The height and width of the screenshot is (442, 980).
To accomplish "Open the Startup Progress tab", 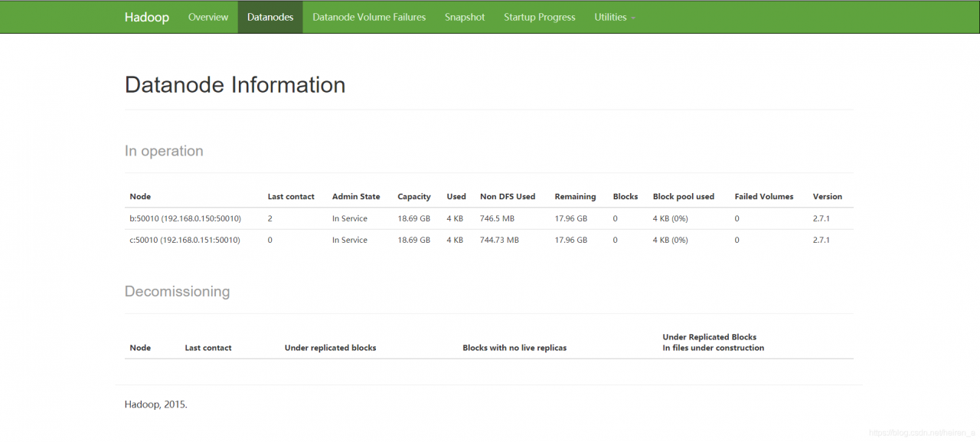I will 540,17.
